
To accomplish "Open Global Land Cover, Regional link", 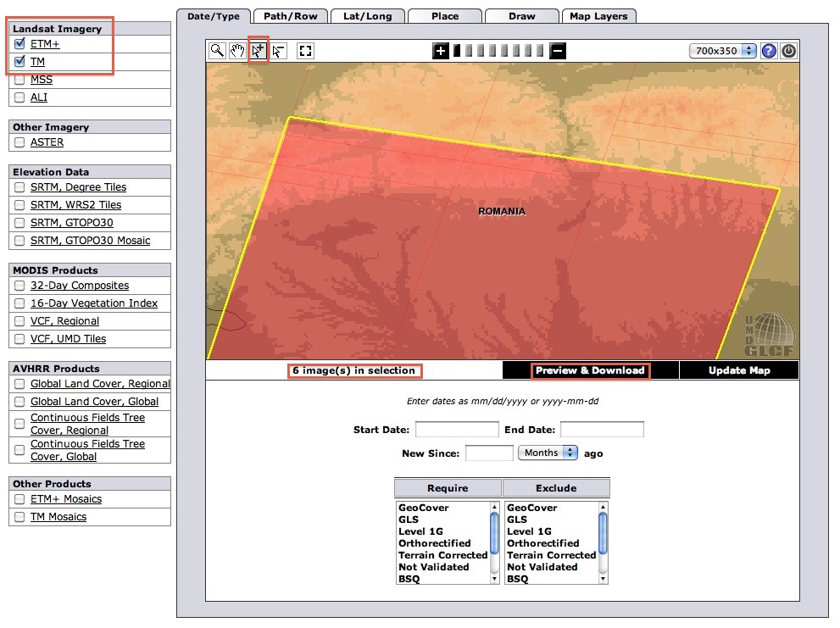I will [100, 383].
